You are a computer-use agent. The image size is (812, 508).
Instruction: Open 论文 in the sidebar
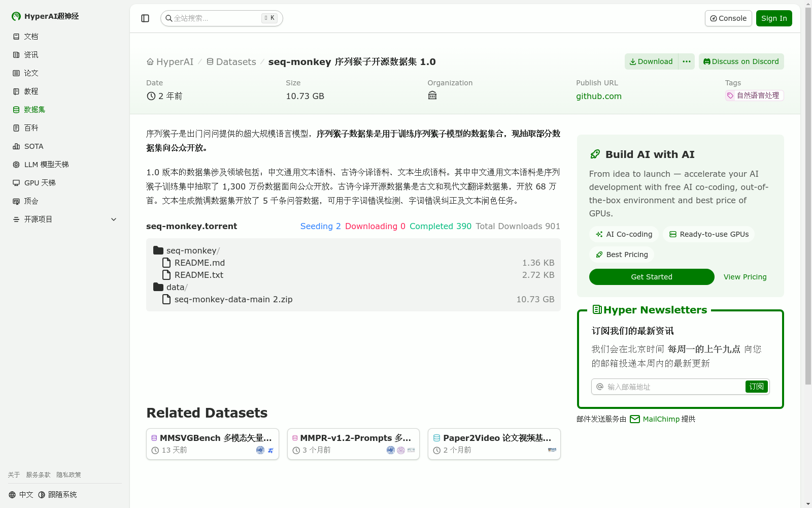(x=64, y=73)
